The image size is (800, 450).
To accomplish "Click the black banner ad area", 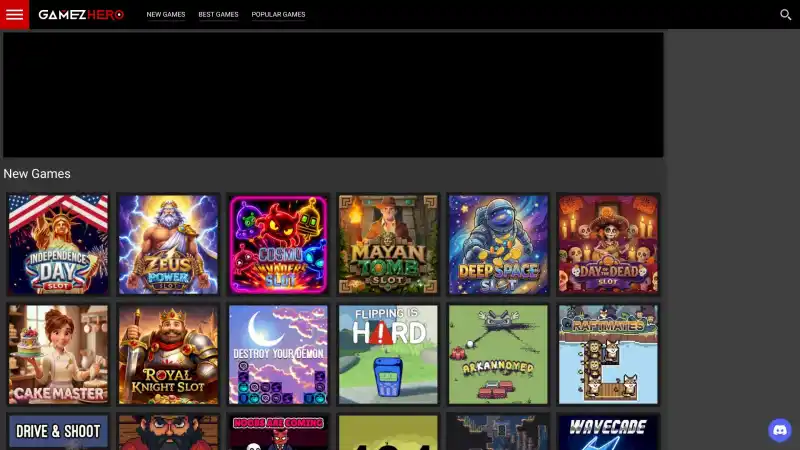I will tap(333, 95).
